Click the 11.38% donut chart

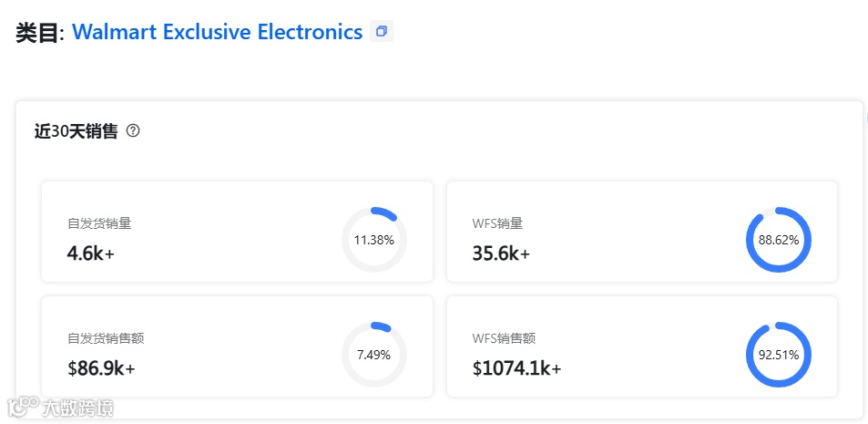coord(374,241)
